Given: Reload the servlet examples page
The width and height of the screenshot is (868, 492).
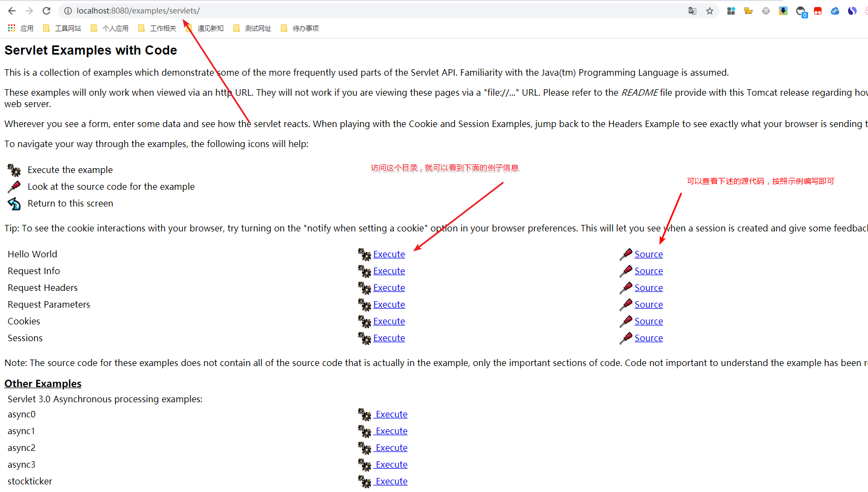Looking at the screenshot, I should [46, 11].
